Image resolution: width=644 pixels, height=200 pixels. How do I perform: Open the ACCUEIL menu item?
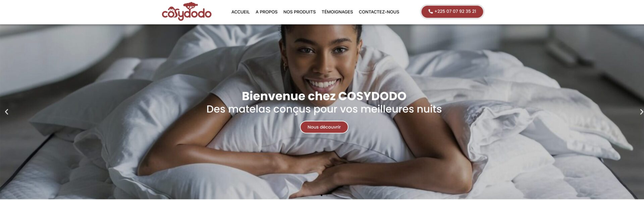(x=240, y=12)
